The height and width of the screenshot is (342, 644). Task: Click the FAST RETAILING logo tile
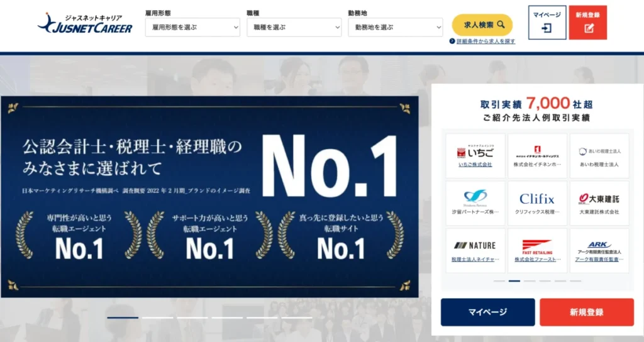(x=537, y=251)
